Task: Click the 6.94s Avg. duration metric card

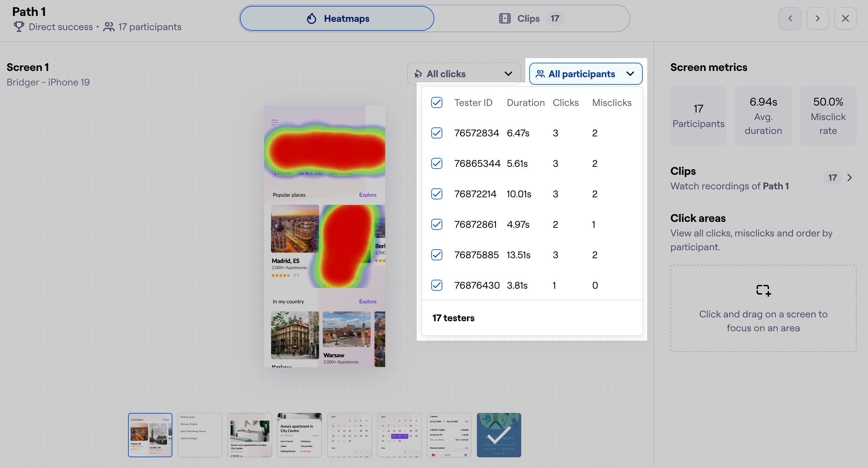Action: click(763, 116)
